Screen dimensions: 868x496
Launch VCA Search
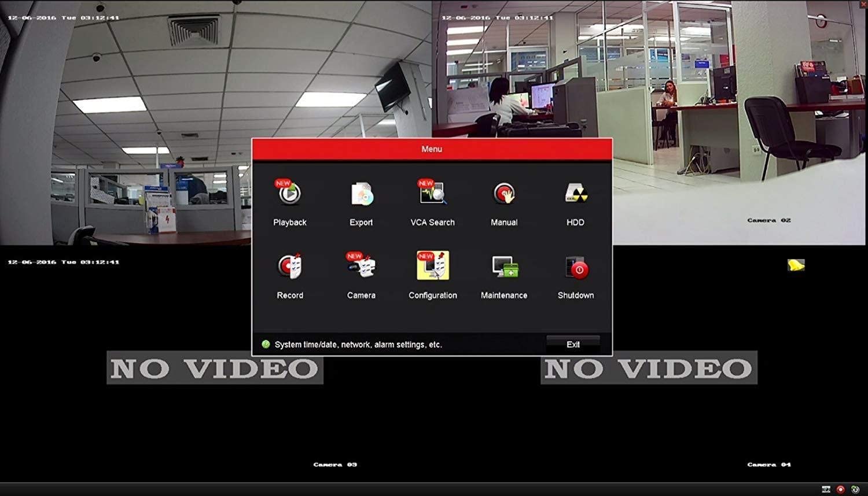pyautogui.click(x=432, y=193)
